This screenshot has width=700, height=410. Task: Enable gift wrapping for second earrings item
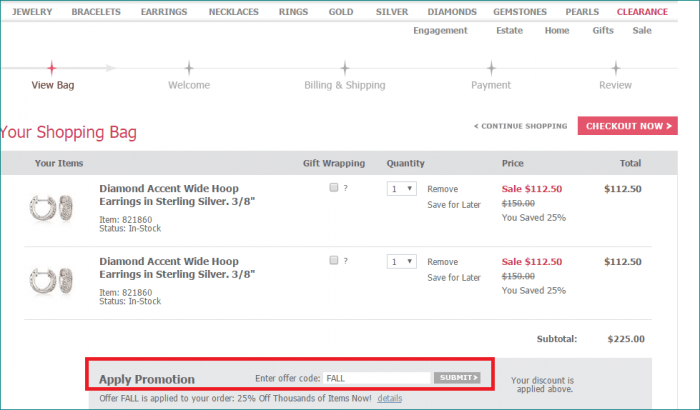coord(333,261)
